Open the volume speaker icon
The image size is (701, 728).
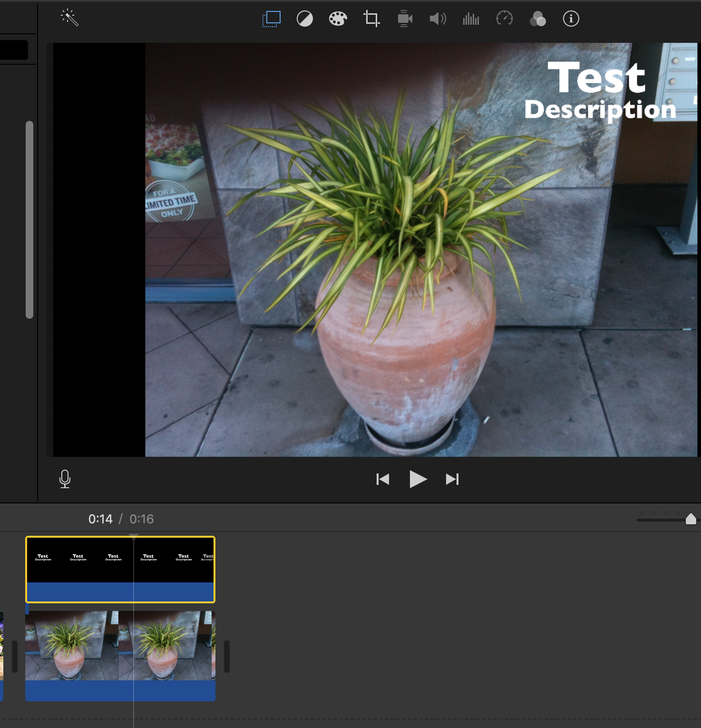click(438, 19)
